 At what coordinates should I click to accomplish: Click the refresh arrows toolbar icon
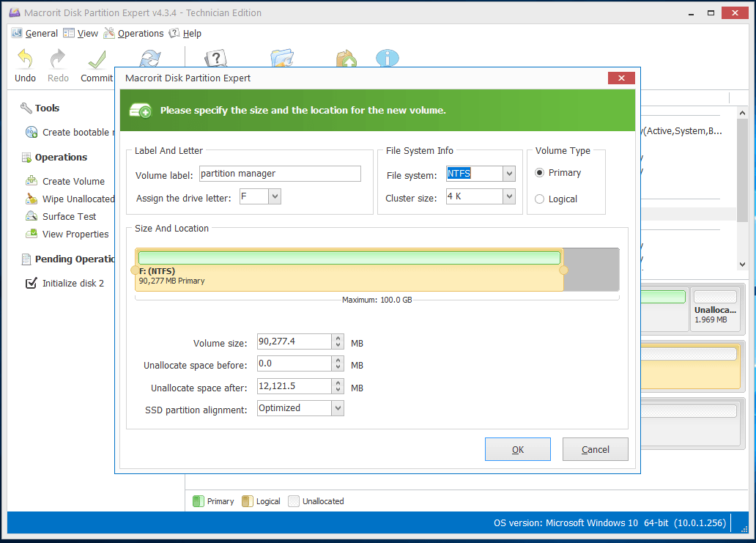150,59
